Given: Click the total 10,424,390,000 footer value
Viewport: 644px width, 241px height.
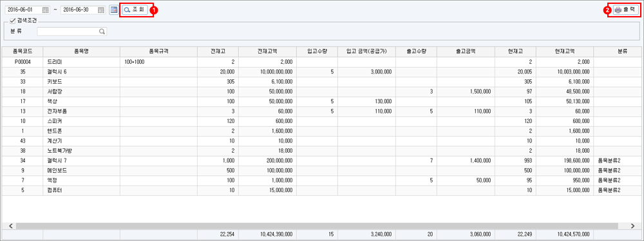Looking at the screenshot, I should coord(267,235).
